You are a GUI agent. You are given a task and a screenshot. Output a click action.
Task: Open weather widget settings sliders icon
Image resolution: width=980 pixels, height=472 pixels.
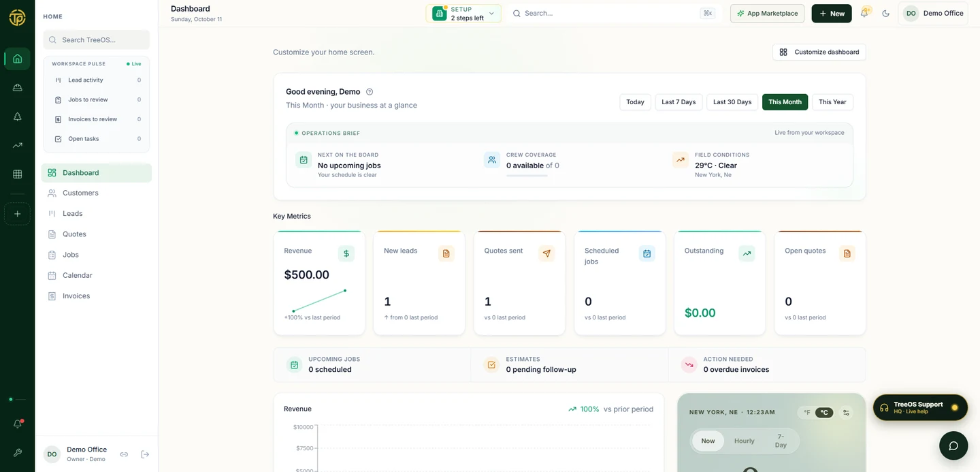[846, 412]
